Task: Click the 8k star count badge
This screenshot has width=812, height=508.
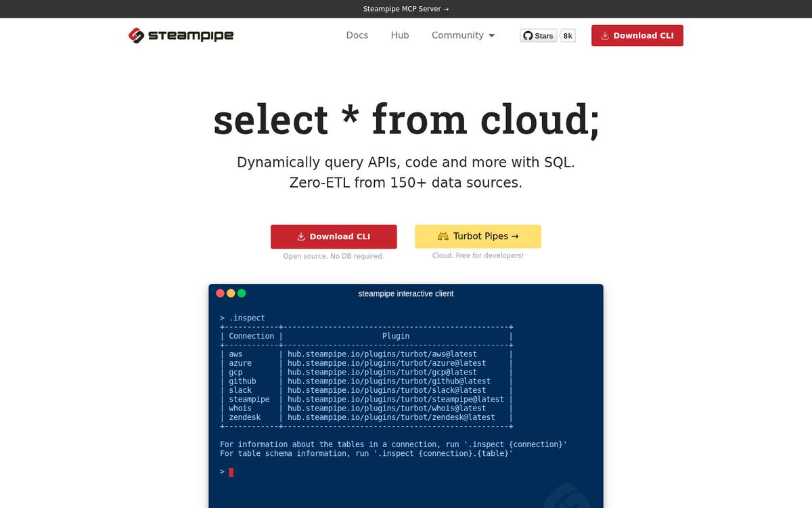Action: point(568,36)
